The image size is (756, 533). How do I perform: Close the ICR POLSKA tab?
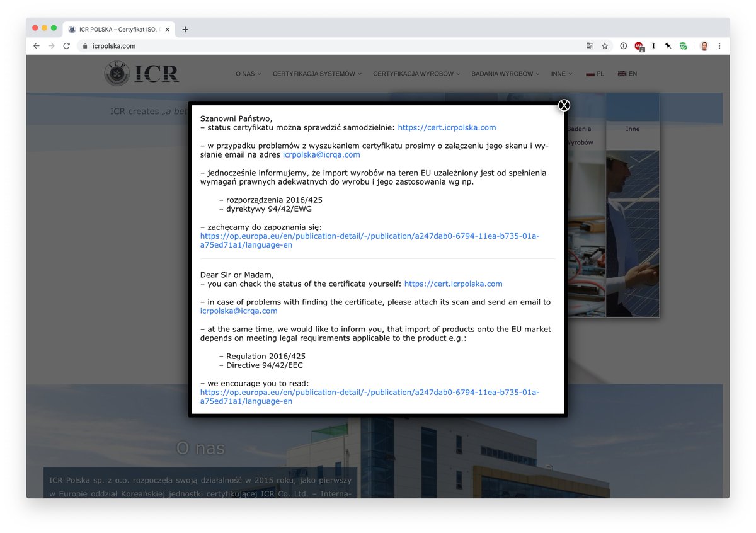point(169,29)
